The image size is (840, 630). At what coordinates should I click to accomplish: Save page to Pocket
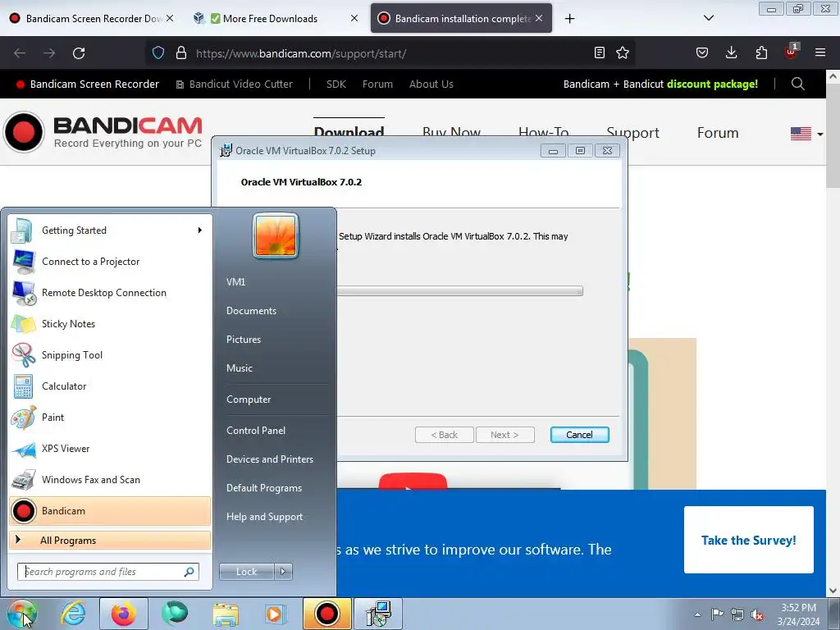(x=702, y=52)
